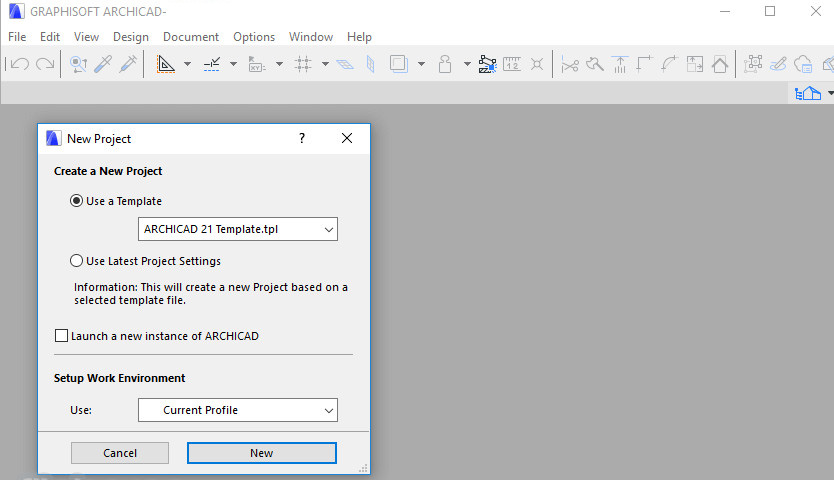Click the Undo arrow icon
The image size is (834, 480).
pos(20,64)
